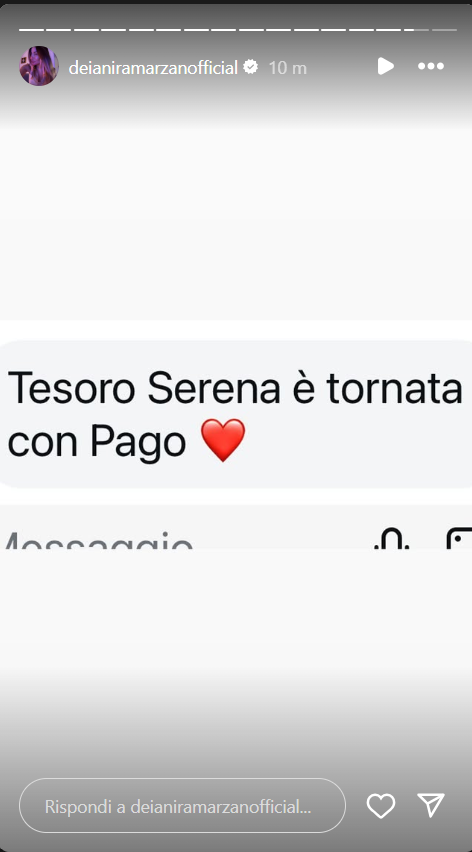Click the 'Tesoro Serena è tornata' message bubble
Viewport: 472px width, 852px height.
point(236,414)
